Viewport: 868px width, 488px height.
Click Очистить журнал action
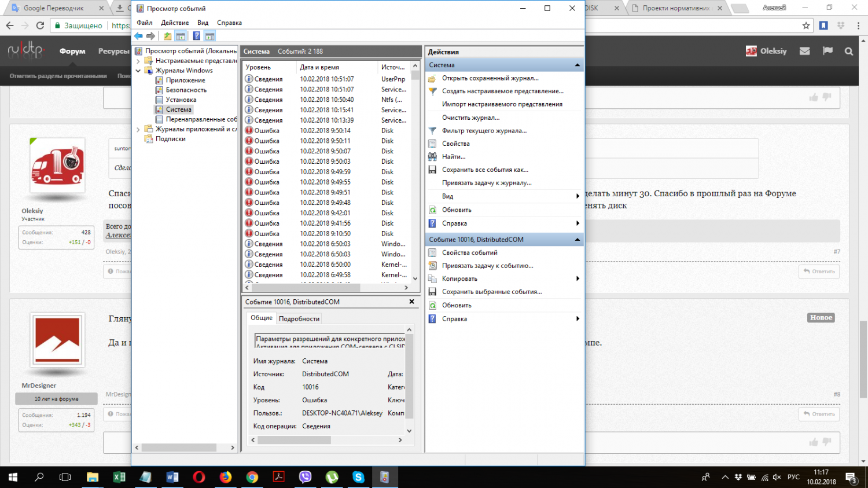(x=470, y=118)
